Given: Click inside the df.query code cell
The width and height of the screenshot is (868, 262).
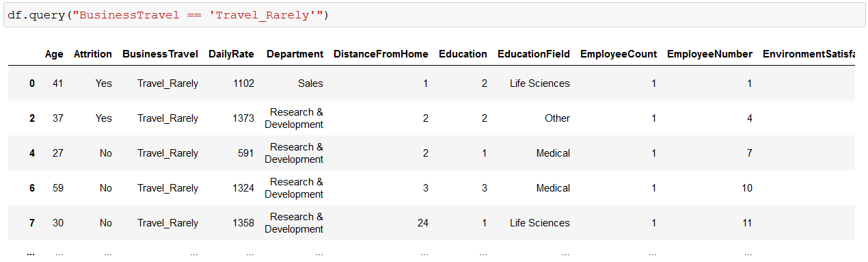Looking at the screenshot, I should tap(435, 15).
